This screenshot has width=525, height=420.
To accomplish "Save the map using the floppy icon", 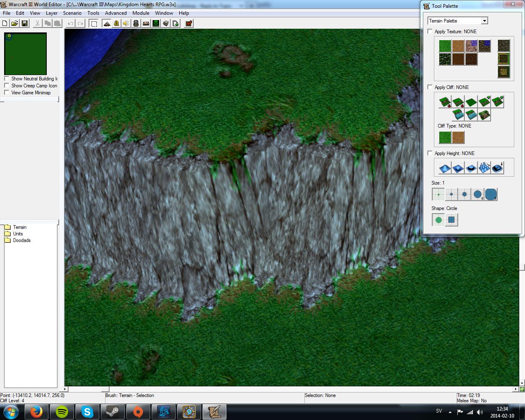I will coord(24,23).
